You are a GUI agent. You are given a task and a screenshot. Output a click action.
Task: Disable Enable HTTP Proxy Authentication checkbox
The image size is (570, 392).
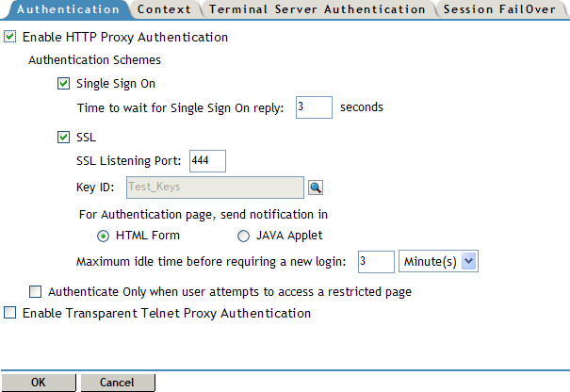(10, 39)
